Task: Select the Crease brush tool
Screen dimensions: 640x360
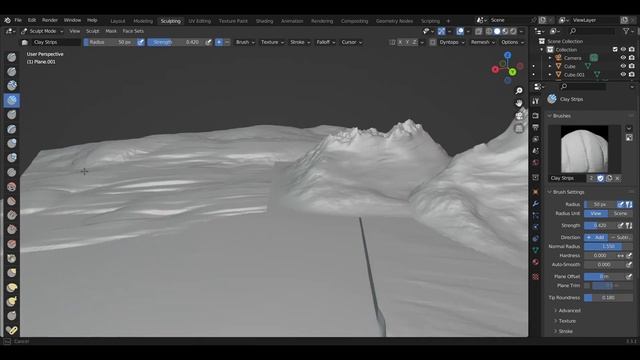Action: point(12,172)
